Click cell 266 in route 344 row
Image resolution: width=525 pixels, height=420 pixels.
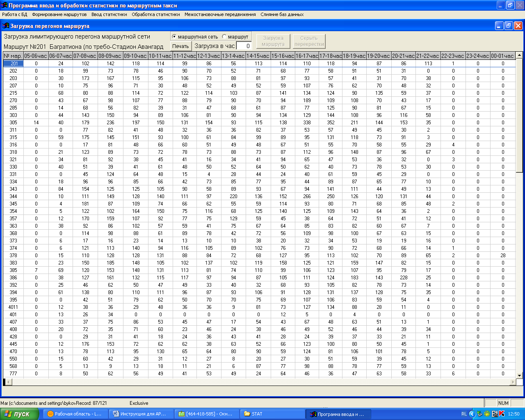307,196
